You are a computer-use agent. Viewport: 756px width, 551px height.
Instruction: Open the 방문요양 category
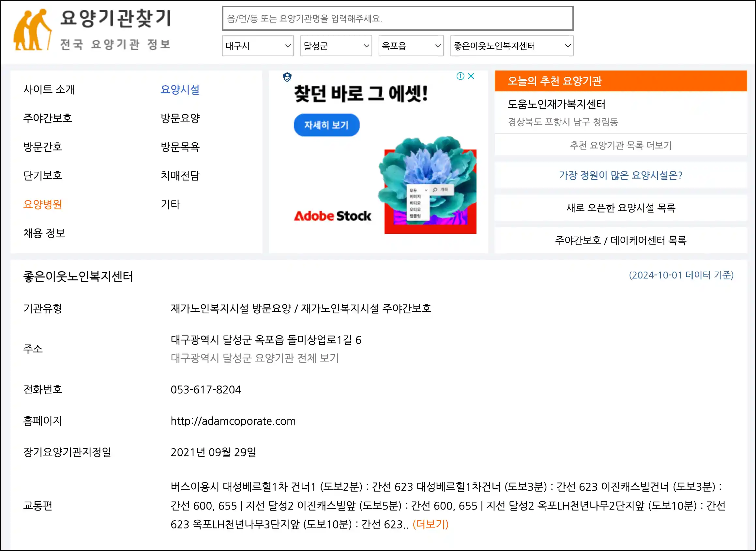point(180,118)
